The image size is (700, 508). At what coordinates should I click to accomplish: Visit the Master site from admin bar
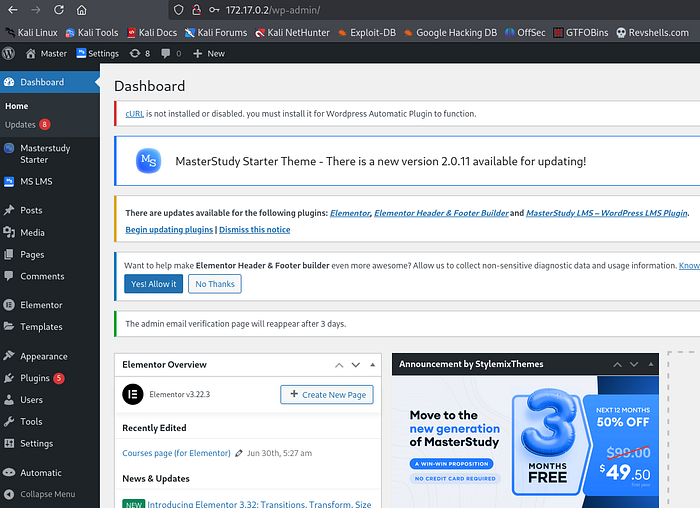point(46,54)
